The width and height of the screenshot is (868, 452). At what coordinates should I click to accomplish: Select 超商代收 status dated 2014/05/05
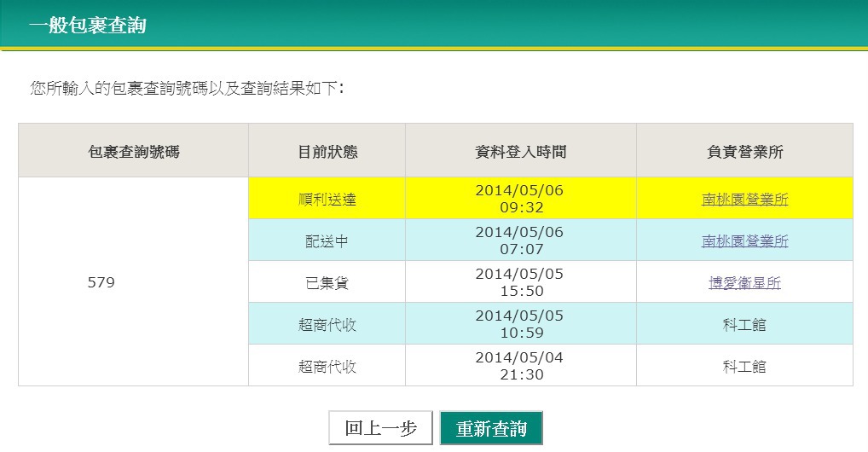click(327, 323)
